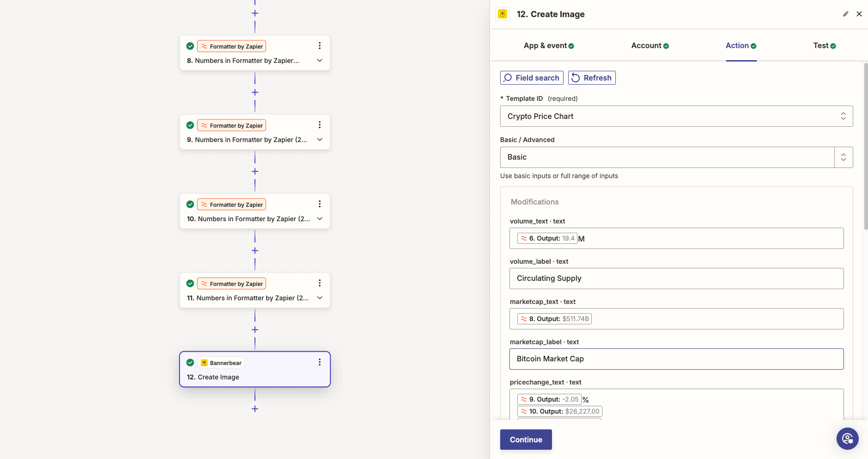Open the three-dot menu on the Bannerbear step
The image size is (868, 459).
coord(319,362)
